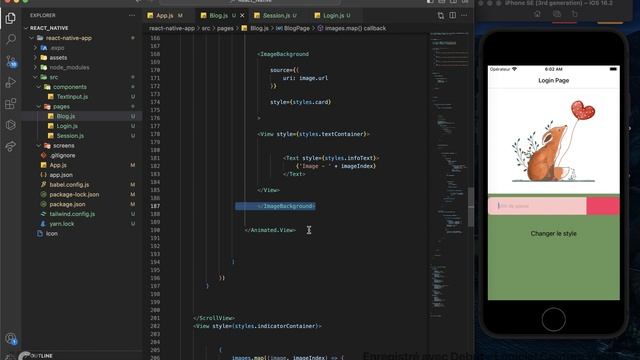This screenshot has width=640, height=360.
Task: Open package-lock.json file
Action: [x=74, y=195]
